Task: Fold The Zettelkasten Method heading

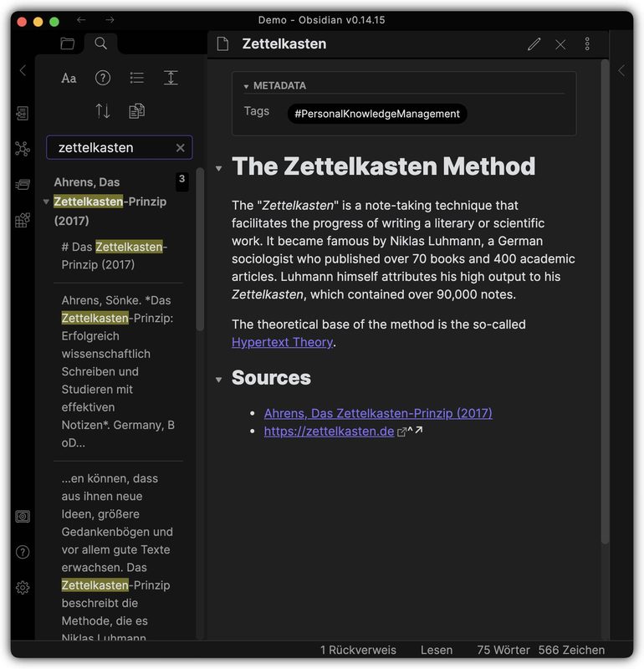Action: coord(219,169)
